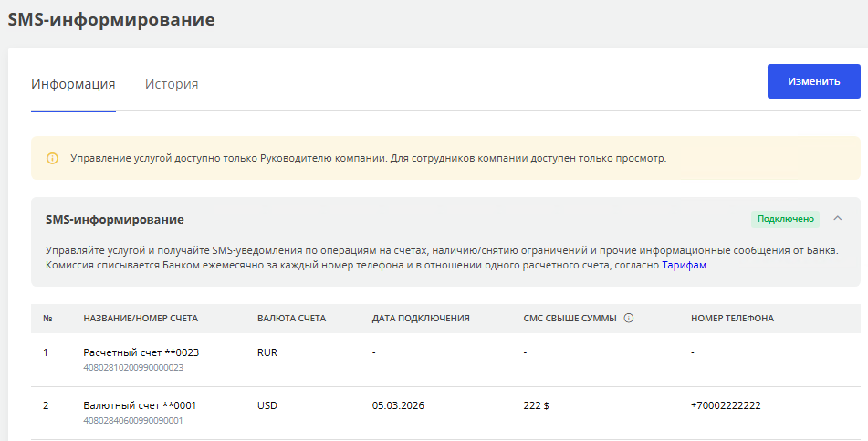Open the Информация tab
This screenshot has width=868, height=441.
point(73,84)
